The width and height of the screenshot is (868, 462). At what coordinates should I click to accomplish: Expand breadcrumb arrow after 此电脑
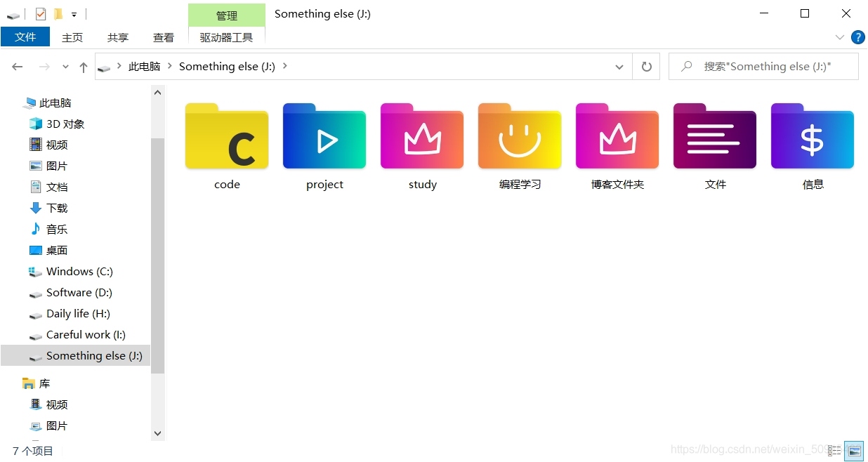tap(170, 67)
